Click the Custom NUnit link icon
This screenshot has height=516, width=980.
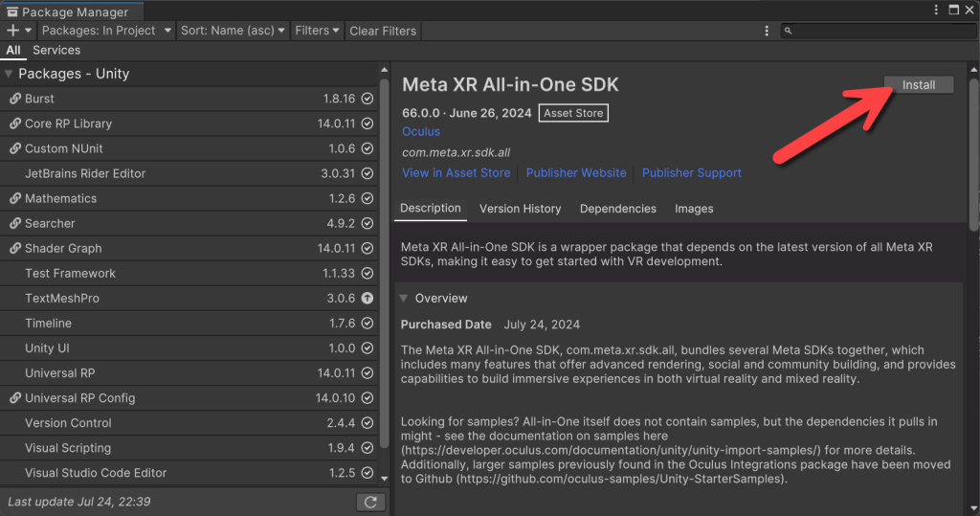[x=15, y=148]
